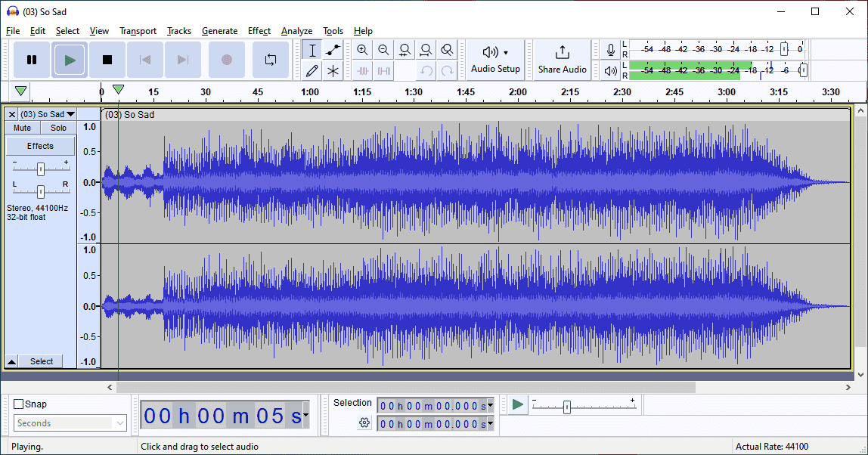Image resolution: width=868 pixels, height=455 pixels.
Task: Adjust the track gain slider
Action: (41, 169)
